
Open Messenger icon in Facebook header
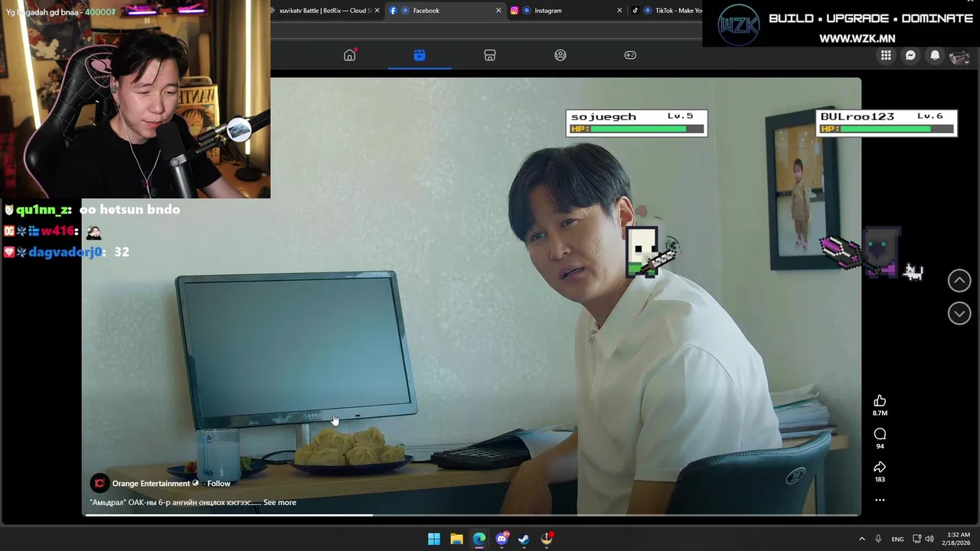coord(910,55)
